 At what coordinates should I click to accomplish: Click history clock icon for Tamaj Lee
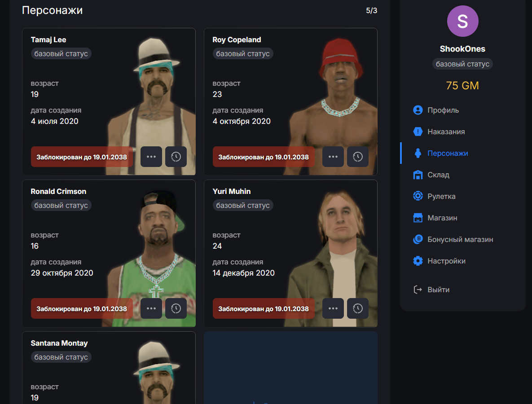click(x=176, y=157)
